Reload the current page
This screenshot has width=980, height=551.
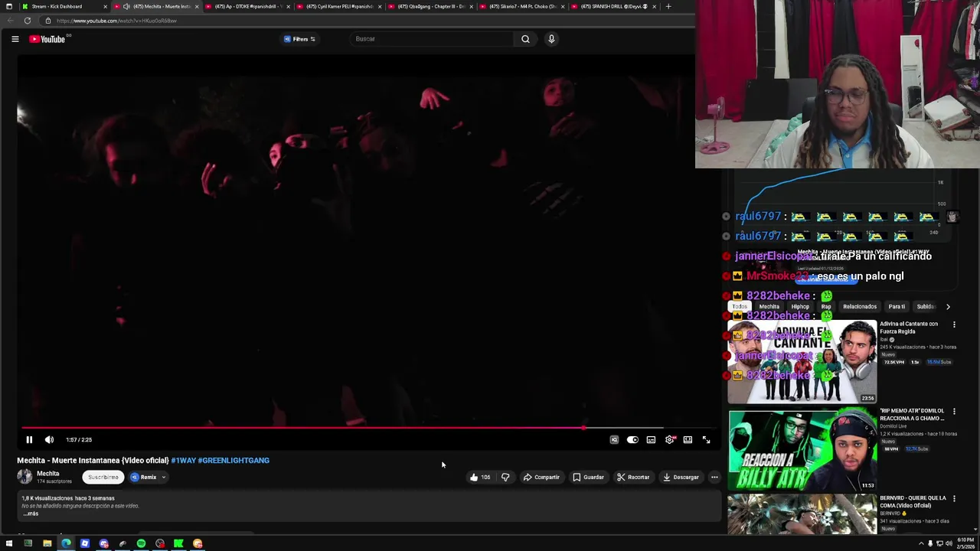(28, 21)
